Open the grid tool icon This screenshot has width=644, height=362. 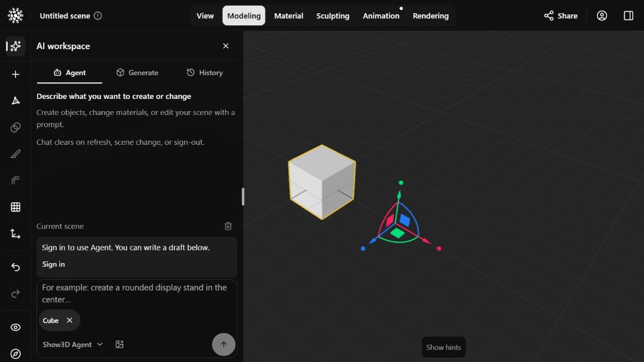(15, 207)
